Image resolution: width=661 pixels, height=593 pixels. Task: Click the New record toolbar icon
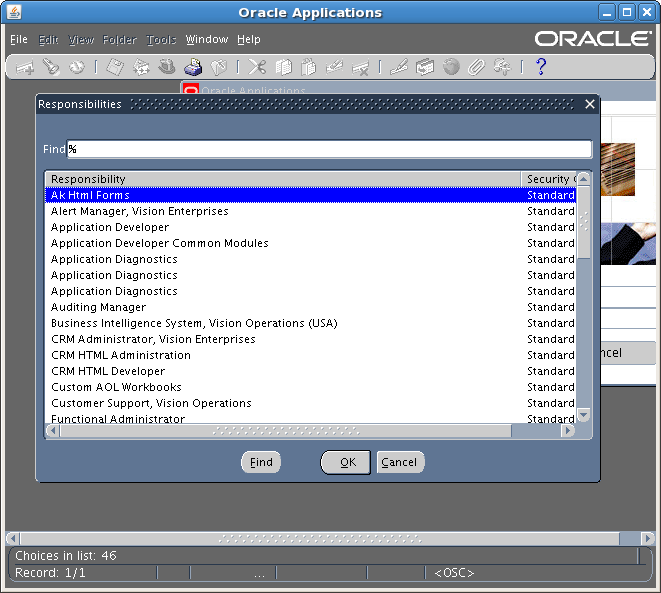coord(25,67)
